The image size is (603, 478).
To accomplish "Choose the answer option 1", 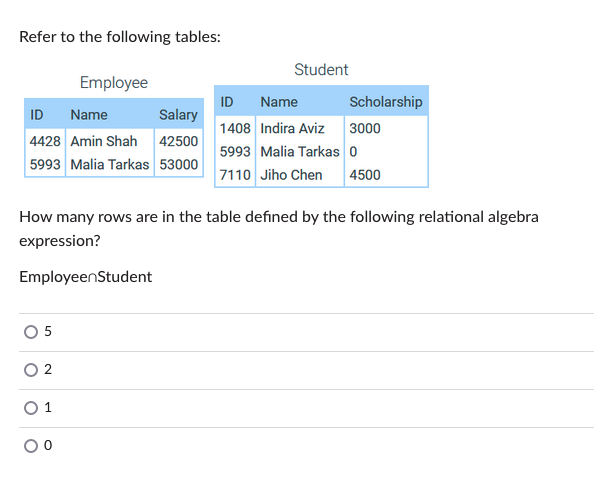I will click(x=34, y=408).
